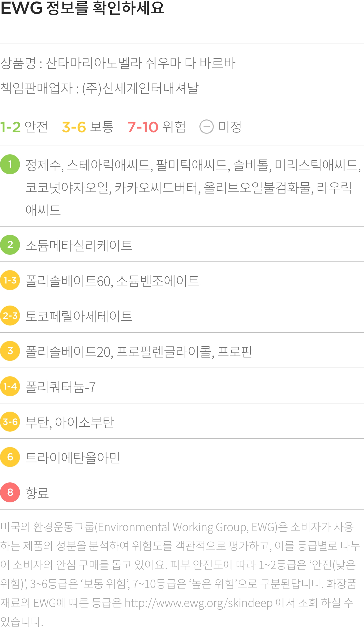Click the green grade 2 badge
This screenshot has height=629, width=364.
point(10,245)
